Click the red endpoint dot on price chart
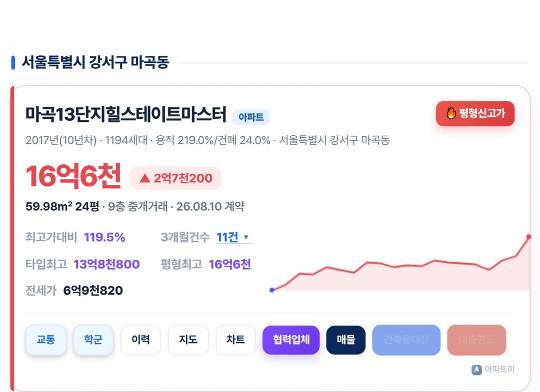Viewport: 540px width, 392px height. click(528, 237)
